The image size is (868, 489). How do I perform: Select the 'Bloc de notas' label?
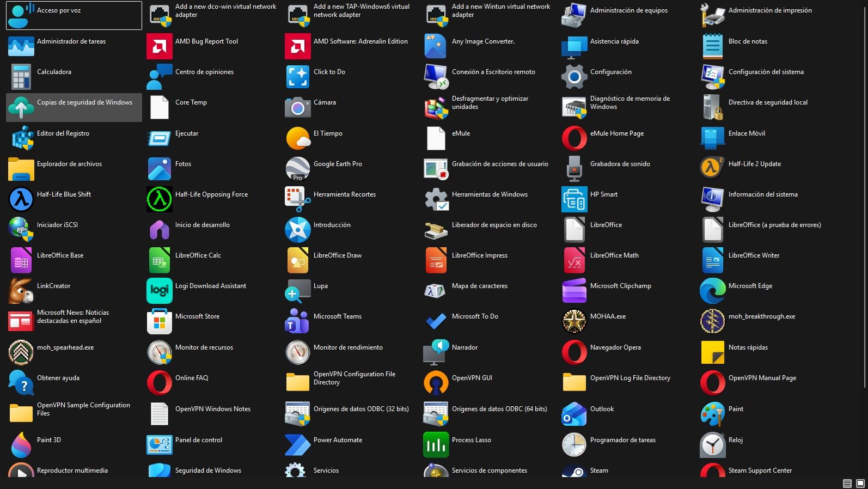pyautogui.click(x=748, y=41)
